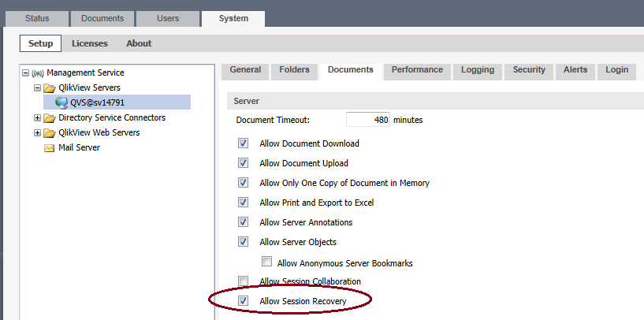Expand the QlikView Web Servers node
644x320 pixels.
(37, 133)
